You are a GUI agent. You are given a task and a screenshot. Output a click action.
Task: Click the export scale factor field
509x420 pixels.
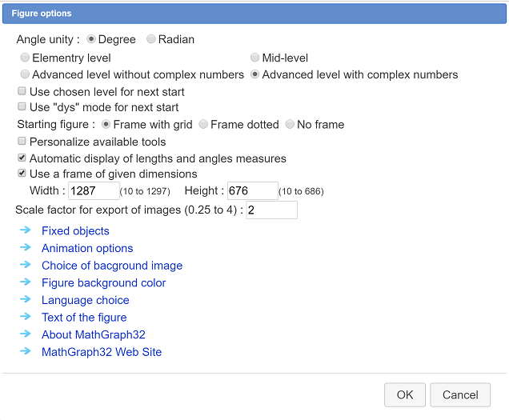pyautogui.click(x=271, y=210)
